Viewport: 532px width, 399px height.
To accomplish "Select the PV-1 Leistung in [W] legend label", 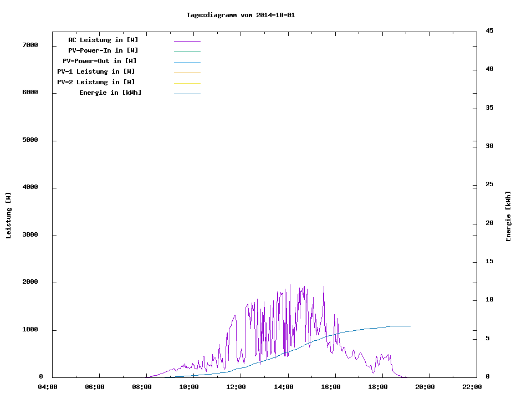I will click(x=96, y=71).
